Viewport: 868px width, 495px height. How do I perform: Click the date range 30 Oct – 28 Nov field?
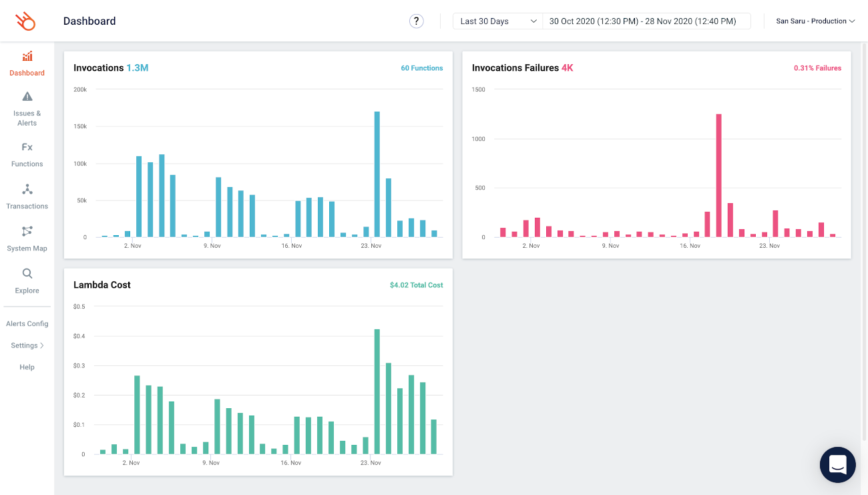click(646, 21)
